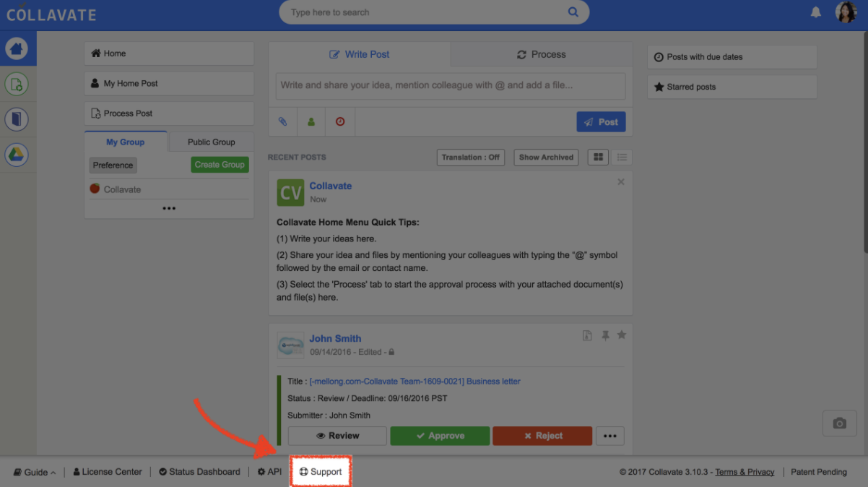Image resolution: width=868 pixels, height=487 pixels.
Task: Set a due date with the clock icon
Action: [x=340, y=122]
